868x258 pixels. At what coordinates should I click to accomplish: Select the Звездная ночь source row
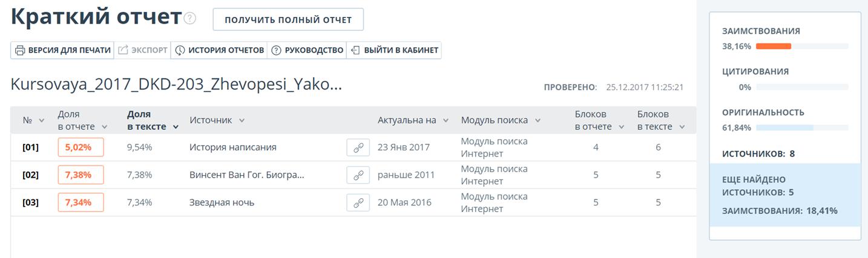click(353, 202)
